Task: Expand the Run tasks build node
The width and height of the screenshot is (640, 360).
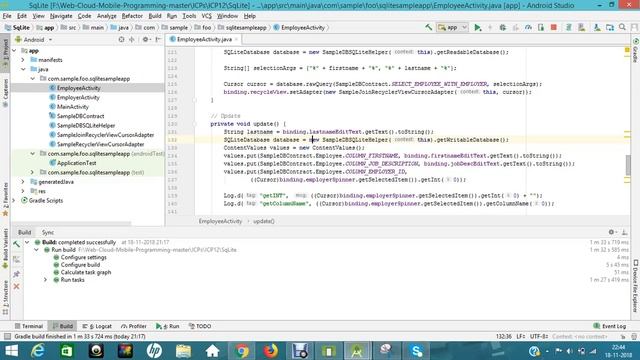Action: (45, 280)
